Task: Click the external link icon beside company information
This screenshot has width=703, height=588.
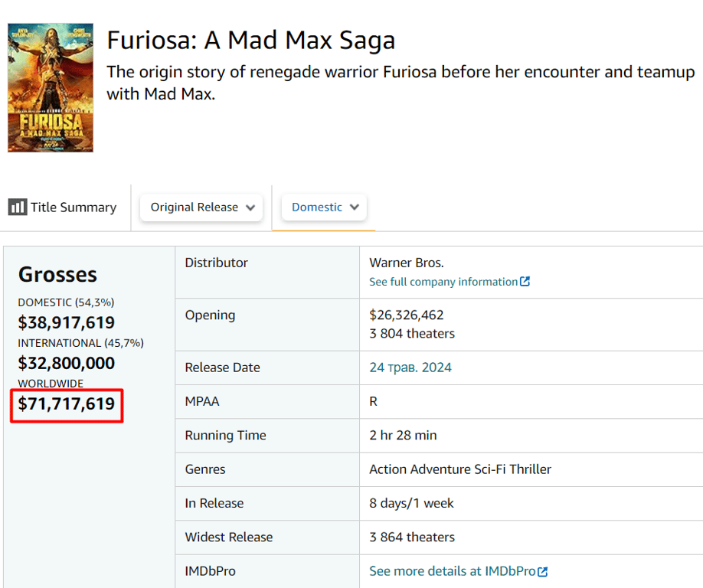Action: coord(525,282)
